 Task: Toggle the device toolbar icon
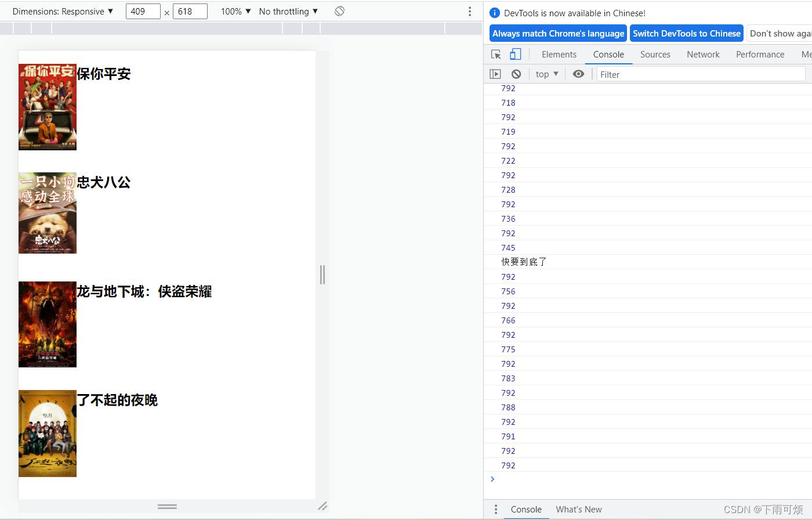coord(515,55)
